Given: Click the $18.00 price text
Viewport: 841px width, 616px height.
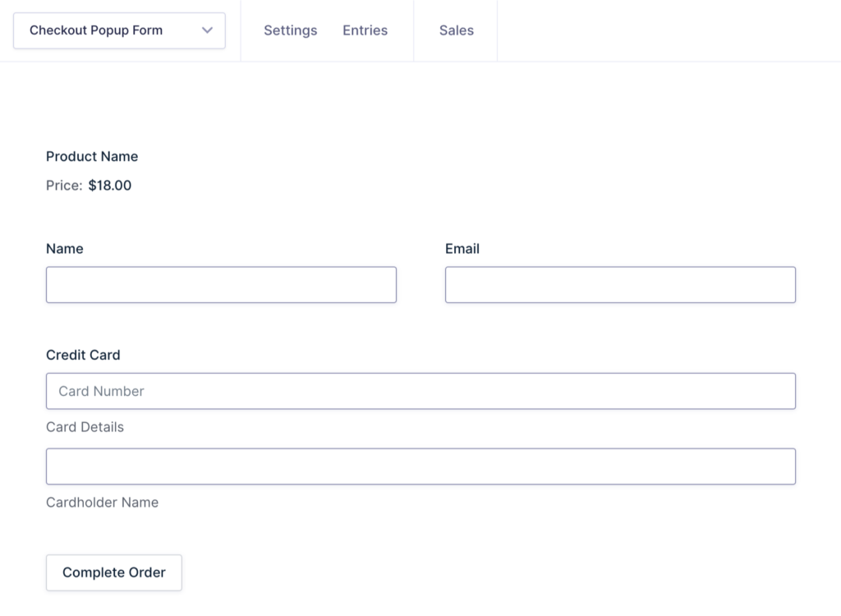Looking at the screenshot, I should (x=108, y=185).
